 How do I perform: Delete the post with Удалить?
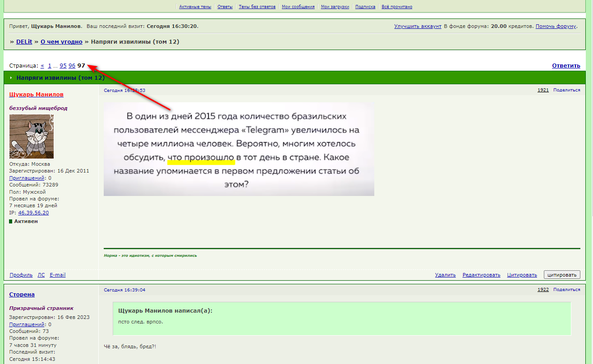coord(446,275)
